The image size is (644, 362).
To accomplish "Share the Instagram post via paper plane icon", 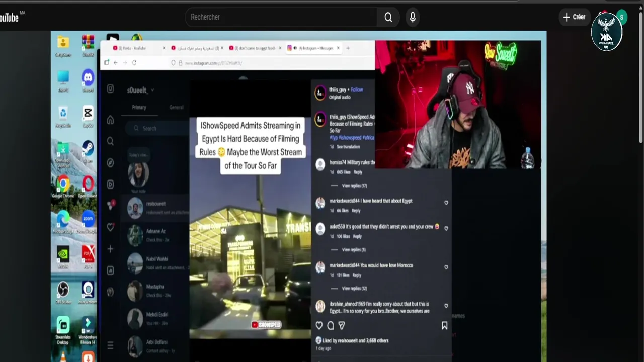I will pos(342,326).
